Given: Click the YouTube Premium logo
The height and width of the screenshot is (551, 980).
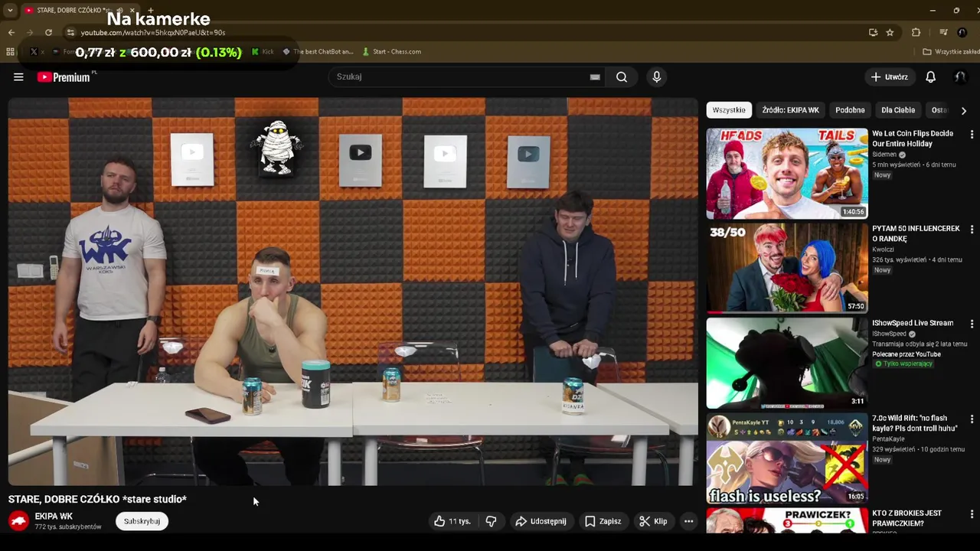Looking at the screenshot, I should point(64,77).
